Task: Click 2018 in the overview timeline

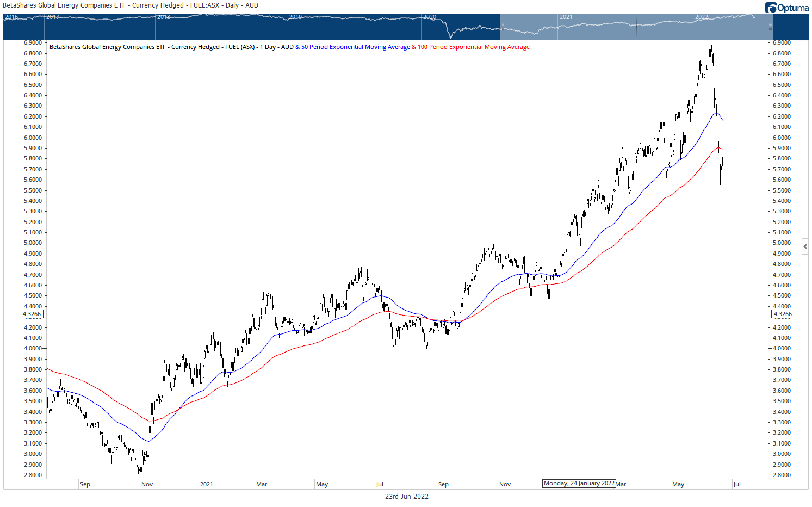Action: tap(163, 17)
